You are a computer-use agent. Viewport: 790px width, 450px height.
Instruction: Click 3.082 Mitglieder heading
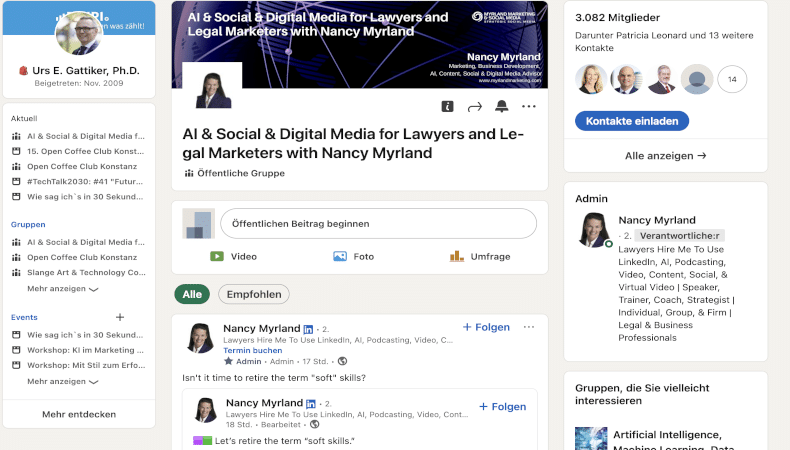617,18
